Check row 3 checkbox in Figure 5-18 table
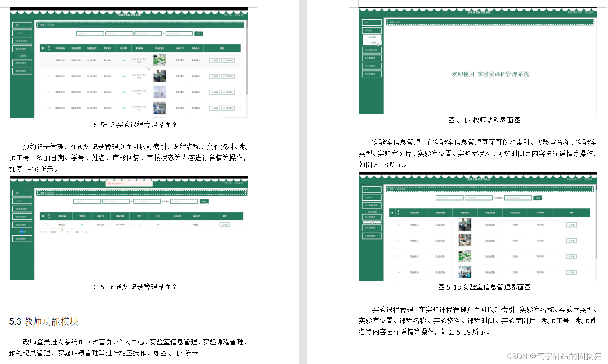Screen dimensions: 608x364 (392, 256)
